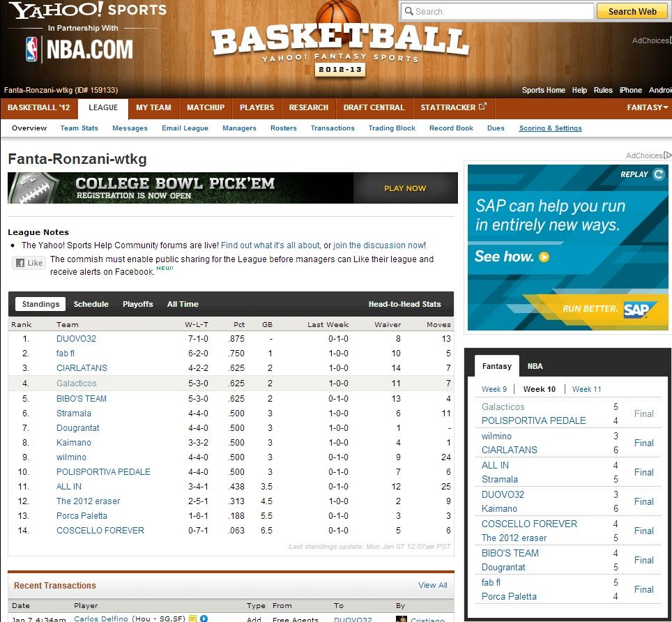This screenshot has height=622, width=672.
Task: Click the Yahoo! Sports logo
Action: click(x=88, y=10)
